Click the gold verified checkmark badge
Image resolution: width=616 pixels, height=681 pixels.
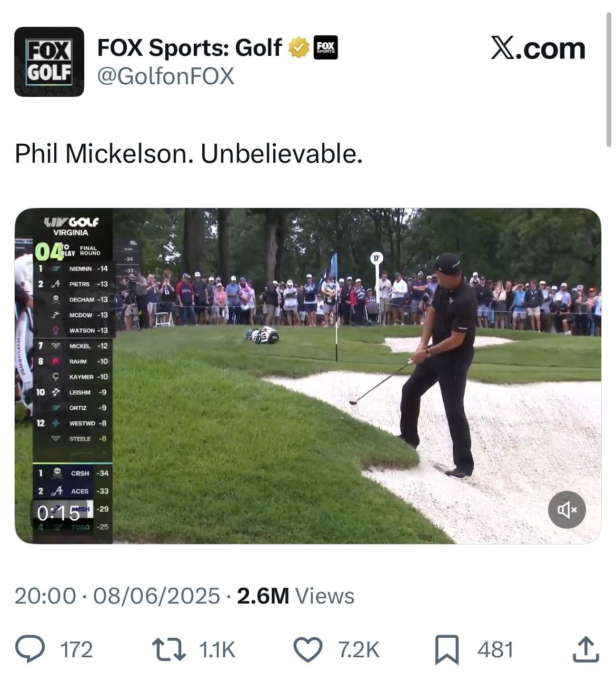(299, 48)
